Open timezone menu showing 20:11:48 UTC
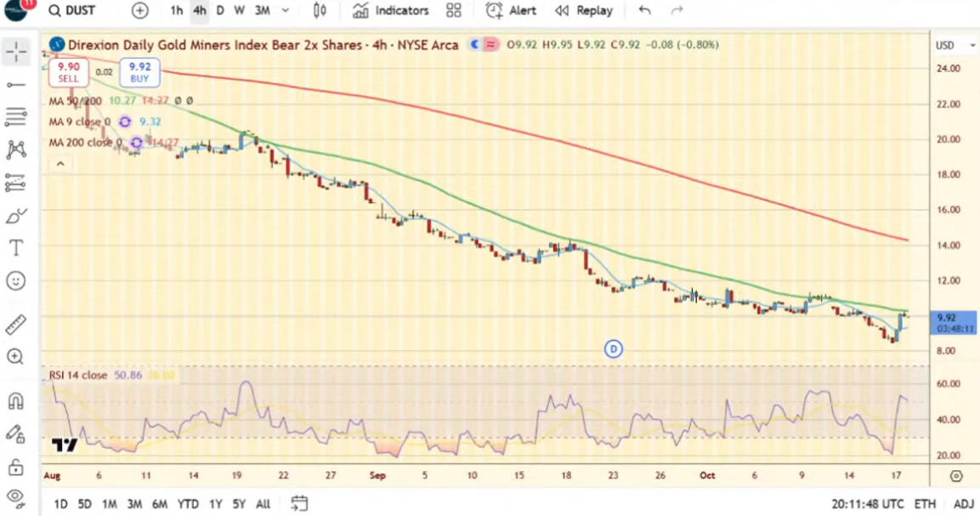The width and height of the screenshot is (980, 516). pos(868,504)
